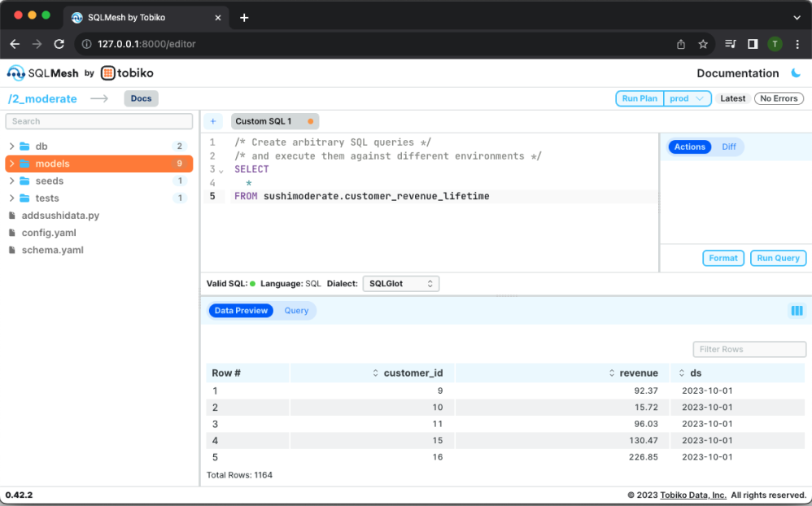This screenshot has height=506, width=812.
Task: Open the browser profile avatar T
Action: (775, 44)
